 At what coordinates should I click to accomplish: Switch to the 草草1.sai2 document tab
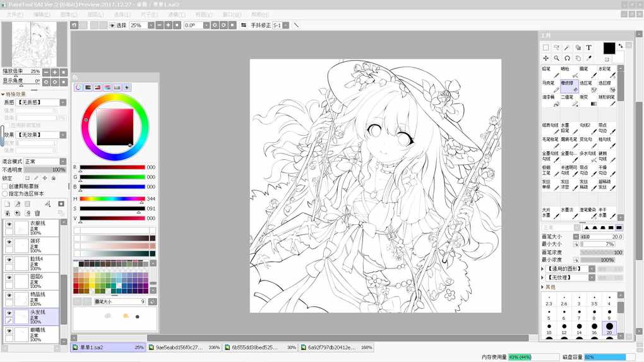[108, 347]
